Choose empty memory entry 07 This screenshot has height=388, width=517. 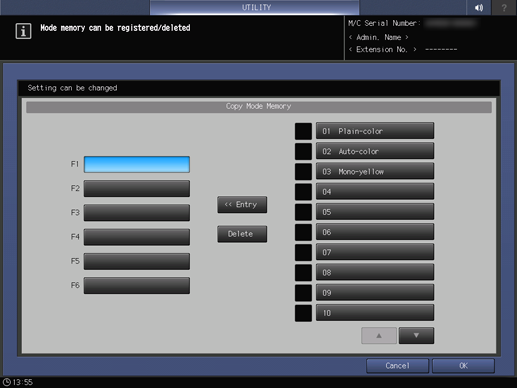[375, 252]
